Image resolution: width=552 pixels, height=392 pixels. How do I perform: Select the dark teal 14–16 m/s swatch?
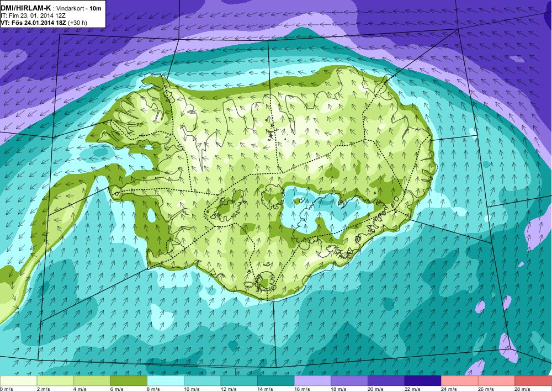point(275,381)
